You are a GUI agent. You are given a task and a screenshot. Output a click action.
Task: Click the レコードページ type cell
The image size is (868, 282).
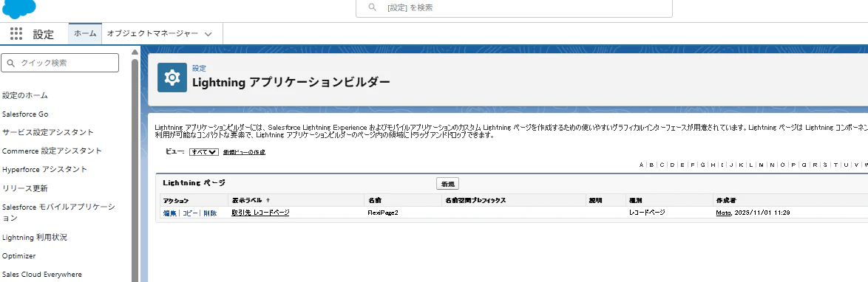point(647,213)
